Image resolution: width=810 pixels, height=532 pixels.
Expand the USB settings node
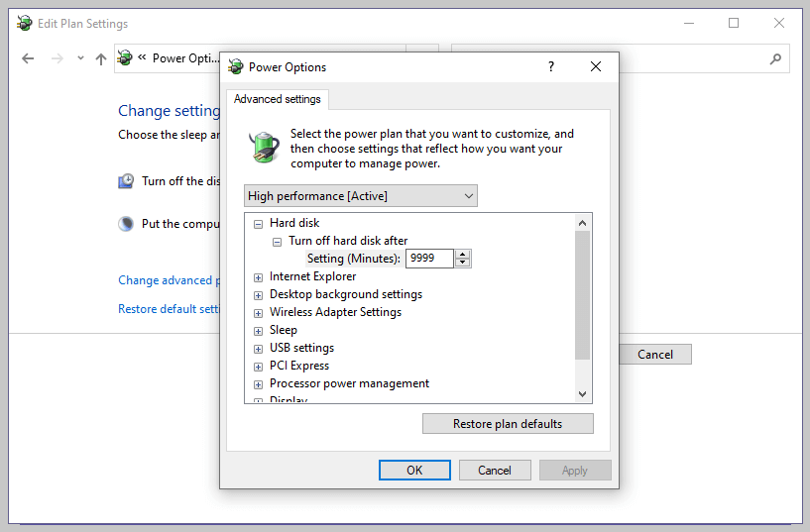pos(259,349)
